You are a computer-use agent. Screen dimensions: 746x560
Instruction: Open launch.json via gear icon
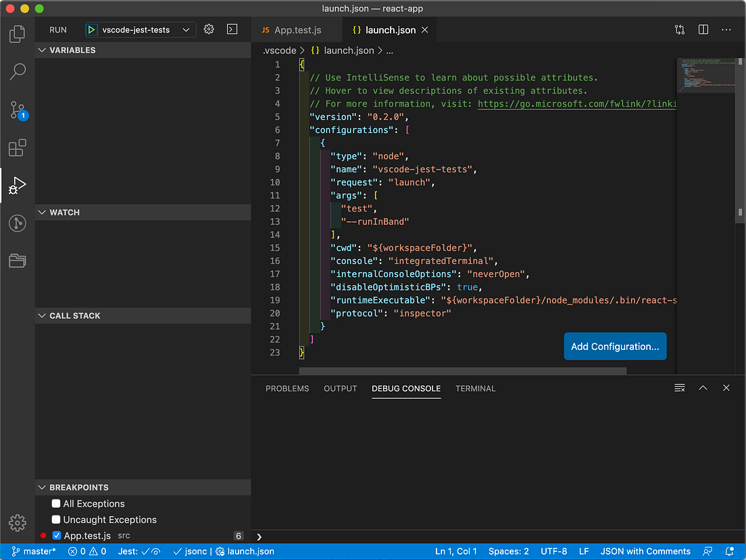[x=209, y=29]
